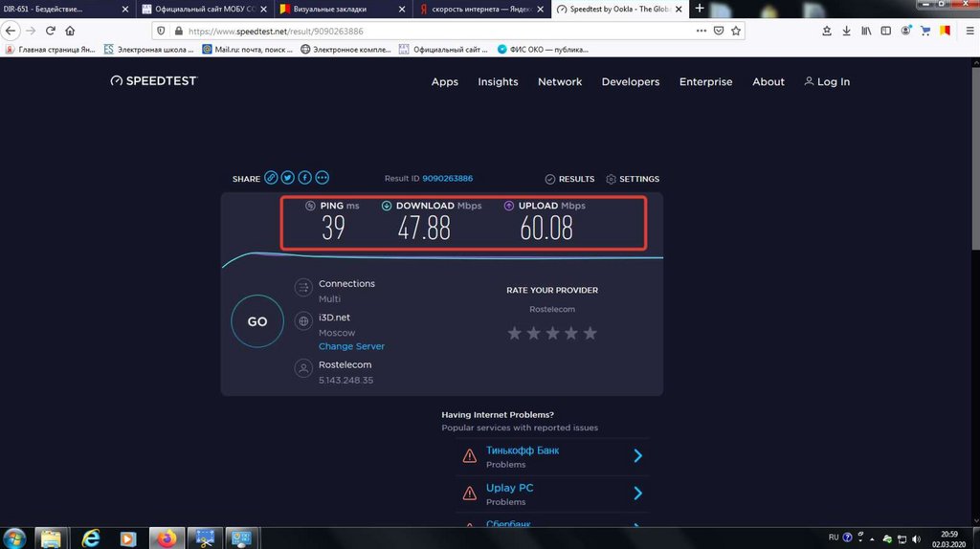Open the Firefox hamburger menu
Image resolution: width=980 pixels, height=549 pixels.
point(969,31)
